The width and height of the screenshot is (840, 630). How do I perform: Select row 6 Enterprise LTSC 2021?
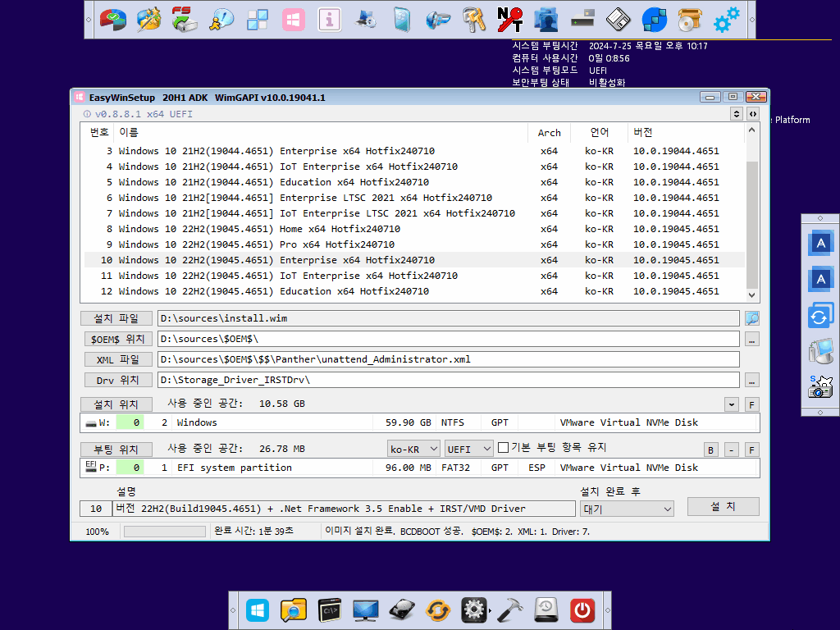click(413, 198)
